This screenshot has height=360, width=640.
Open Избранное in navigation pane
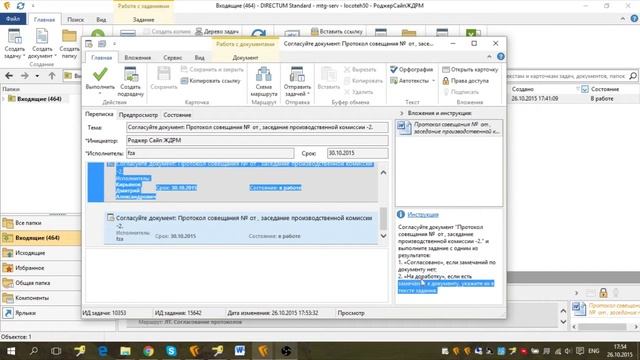[x=41, y=268]
